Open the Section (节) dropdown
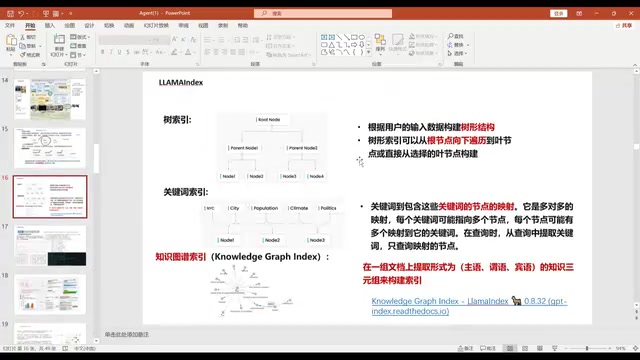640x360 pixels. [78, 55]
